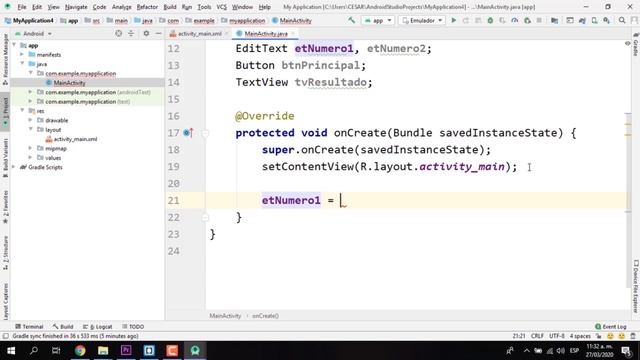Run the app with the green play button

[453, 20]
